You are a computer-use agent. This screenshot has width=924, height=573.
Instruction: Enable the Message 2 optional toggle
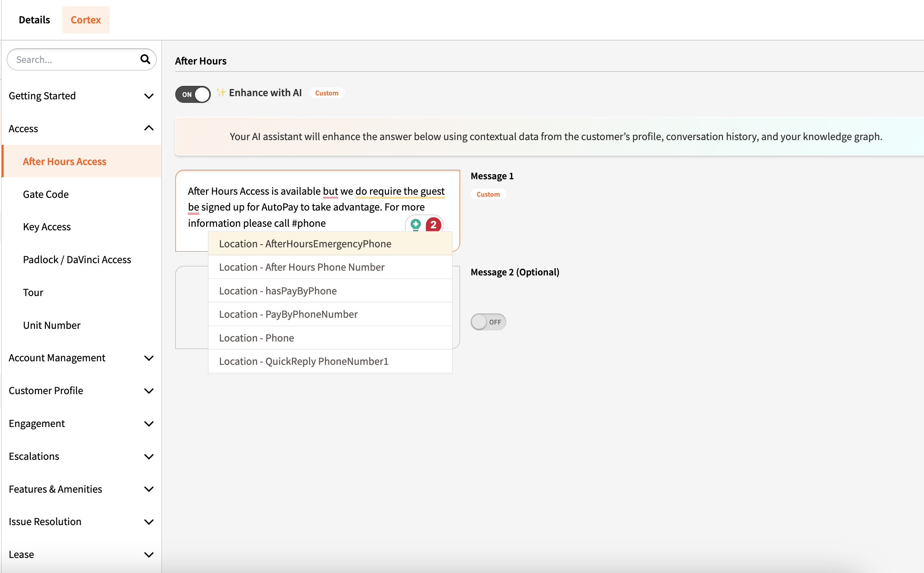coord(488,322)
